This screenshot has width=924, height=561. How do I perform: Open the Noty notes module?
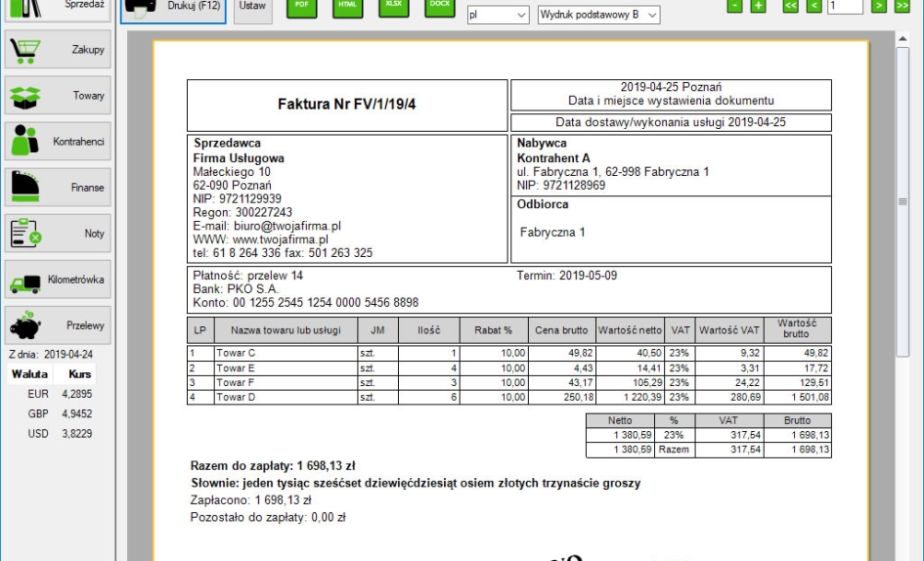(x=58, y=234)
